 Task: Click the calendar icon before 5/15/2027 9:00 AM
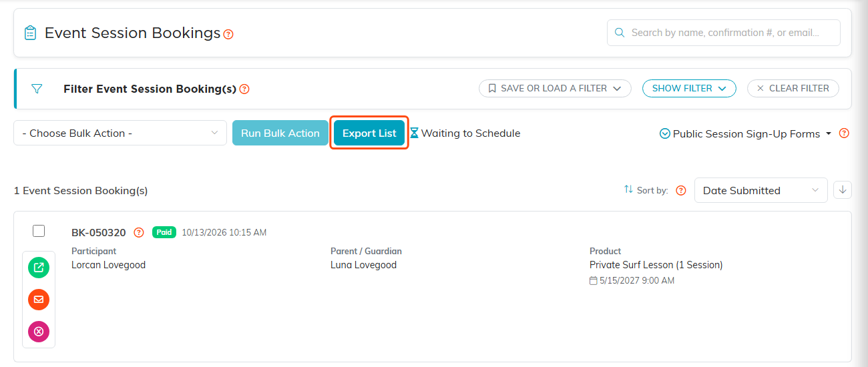[x=594, y=281]
